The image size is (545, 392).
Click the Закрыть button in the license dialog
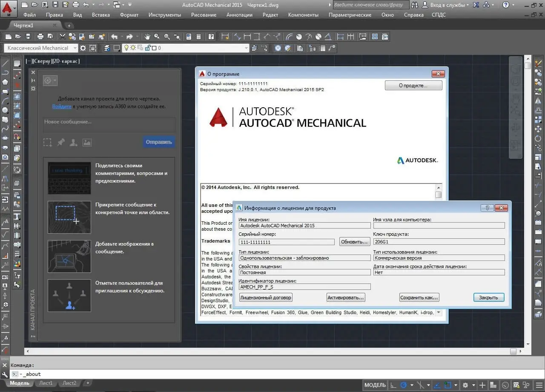(489, 298)
